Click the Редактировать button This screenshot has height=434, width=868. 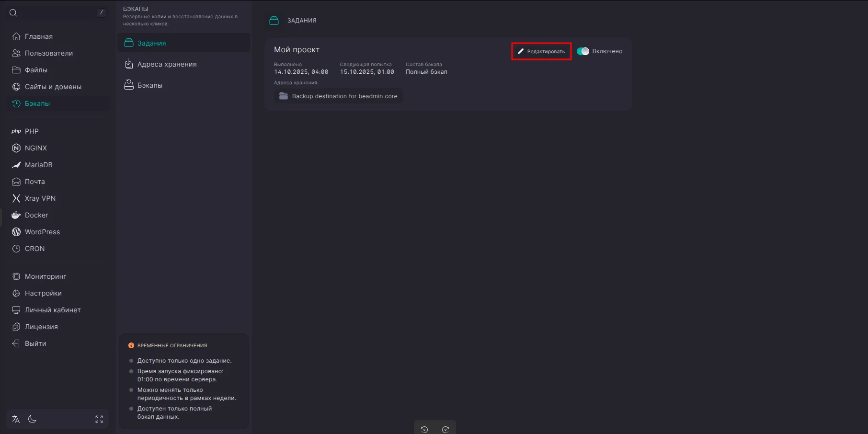(x=541, y=51)
